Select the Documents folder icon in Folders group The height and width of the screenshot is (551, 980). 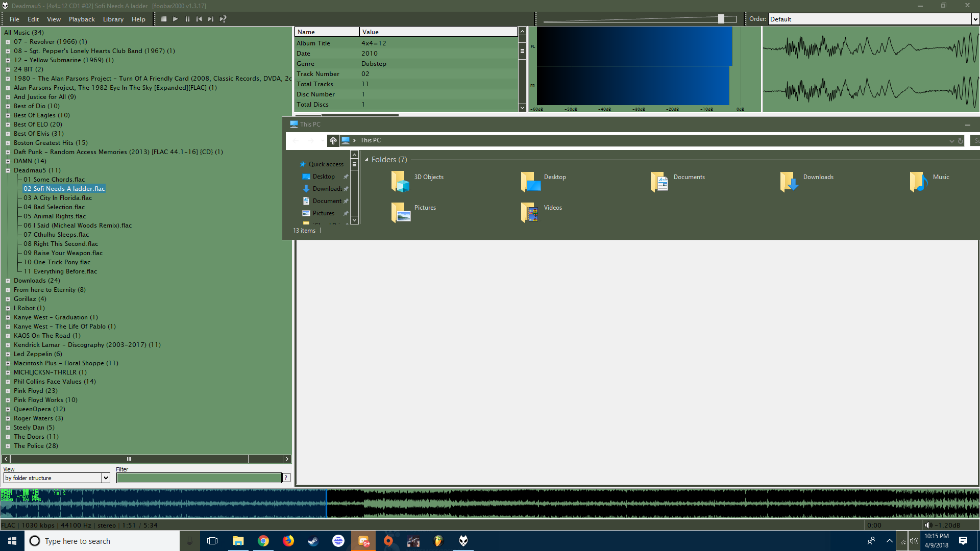(659, 181)
